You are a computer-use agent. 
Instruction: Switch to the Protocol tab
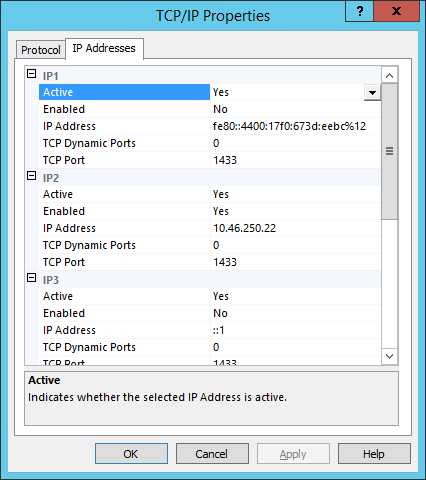(x=41, y=50)
